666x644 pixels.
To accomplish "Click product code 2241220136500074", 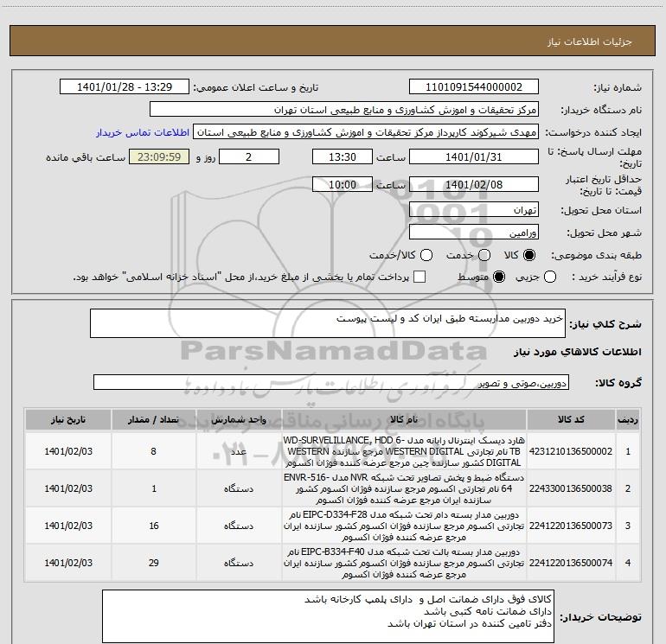I will [x=571, y=563].
